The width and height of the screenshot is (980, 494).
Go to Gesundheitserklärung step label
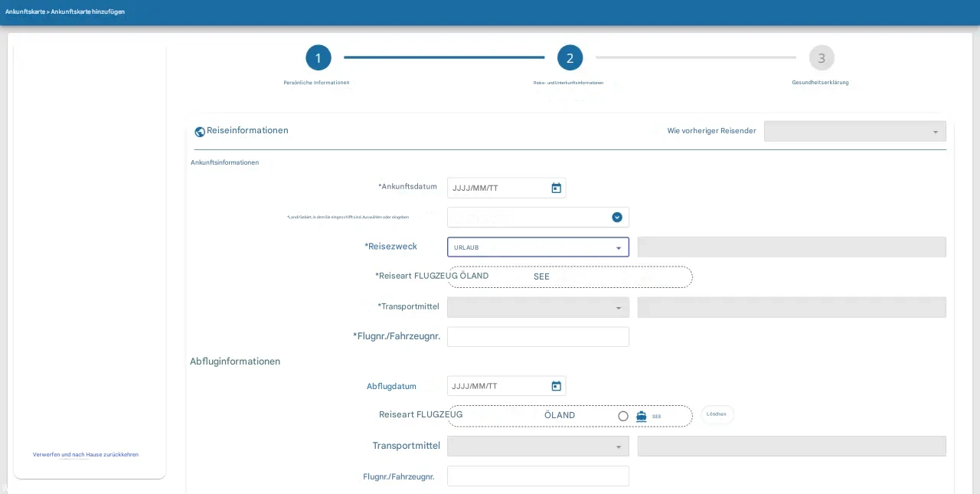(820, 83)
